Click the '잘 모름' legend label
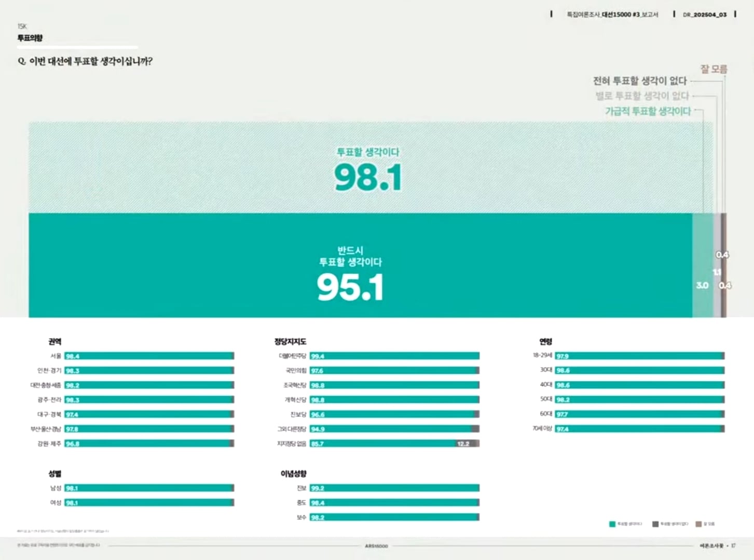The height and width of the screenshot is (560, 754). coord(714,69)
